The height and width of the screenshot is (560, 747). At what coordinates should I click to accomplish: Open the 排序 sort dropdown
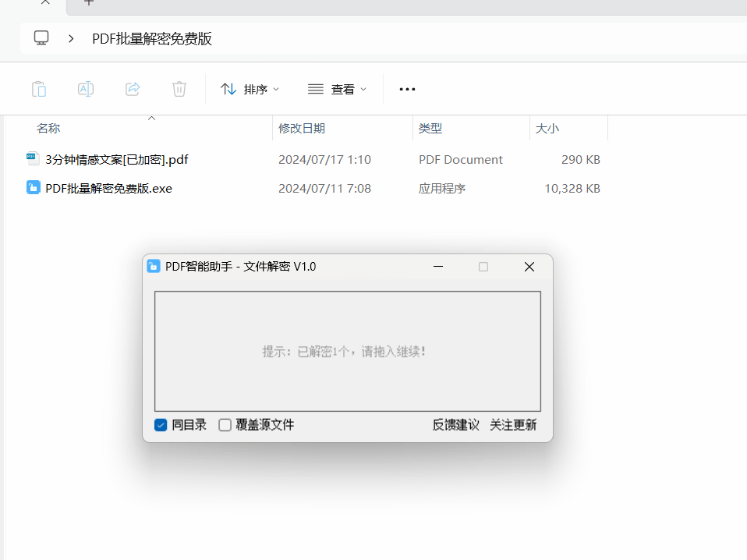(x=250, y=89)
